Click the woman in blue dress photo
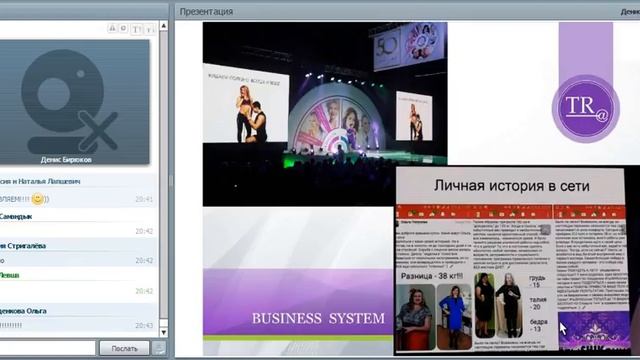The height and width of the screenshot is (360, 640). pos(454,317)
